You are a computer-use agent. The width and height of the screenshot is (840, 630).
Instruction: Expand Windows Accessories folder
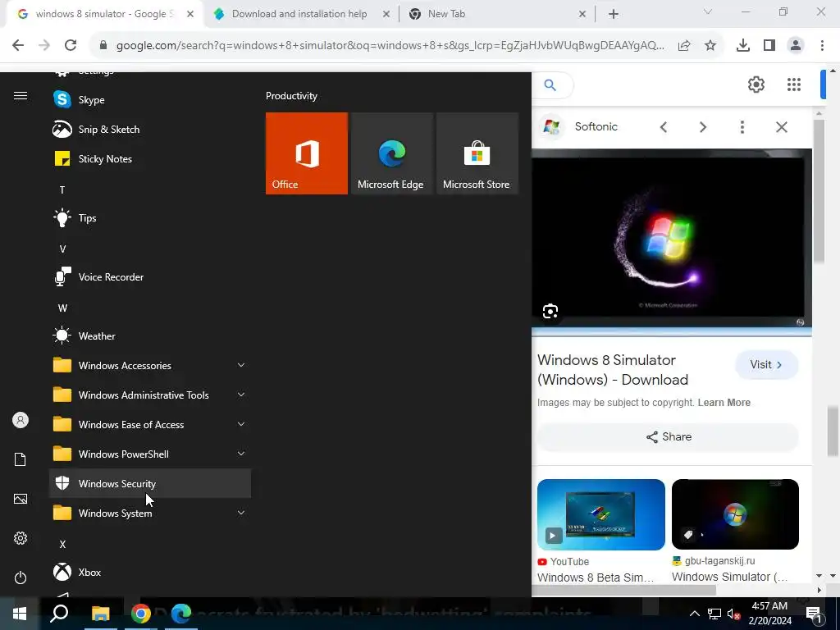point(150,365)
